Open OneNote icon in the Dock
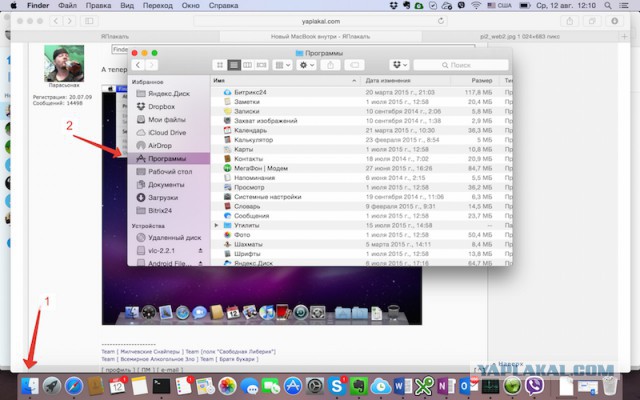 click(446, 386)
